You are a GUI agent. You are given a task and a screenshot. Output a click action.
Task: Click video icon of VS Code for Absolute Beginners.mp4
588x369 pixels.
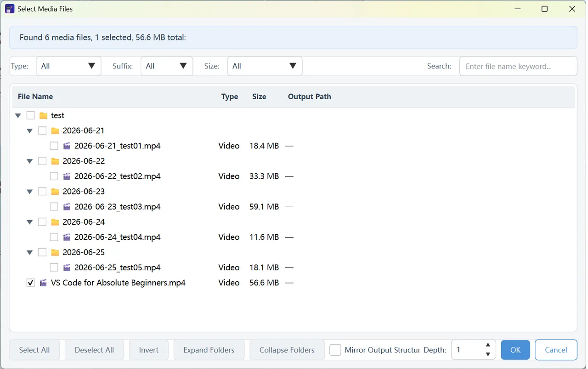coord(44,283)
